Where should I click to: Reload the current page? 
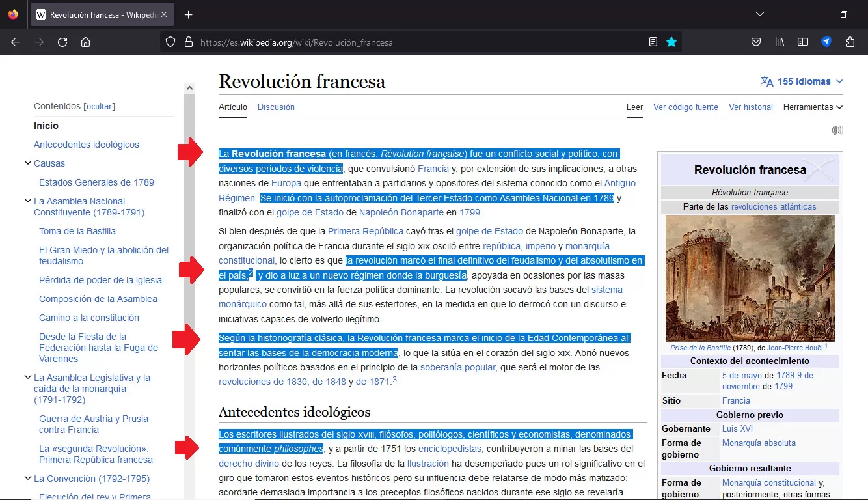(62, 42)
